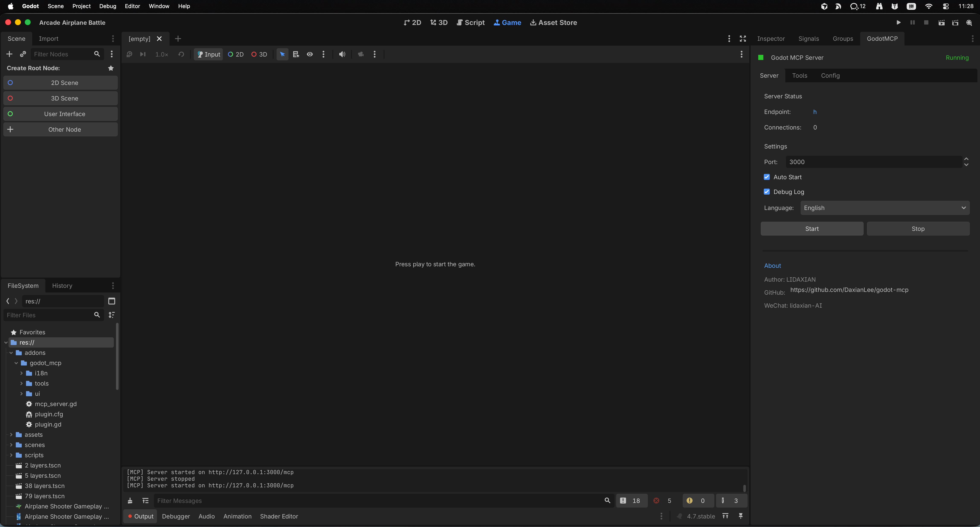Add a new child node with plus icon
This screenshot has height=527, width=980.
(10, 54)
